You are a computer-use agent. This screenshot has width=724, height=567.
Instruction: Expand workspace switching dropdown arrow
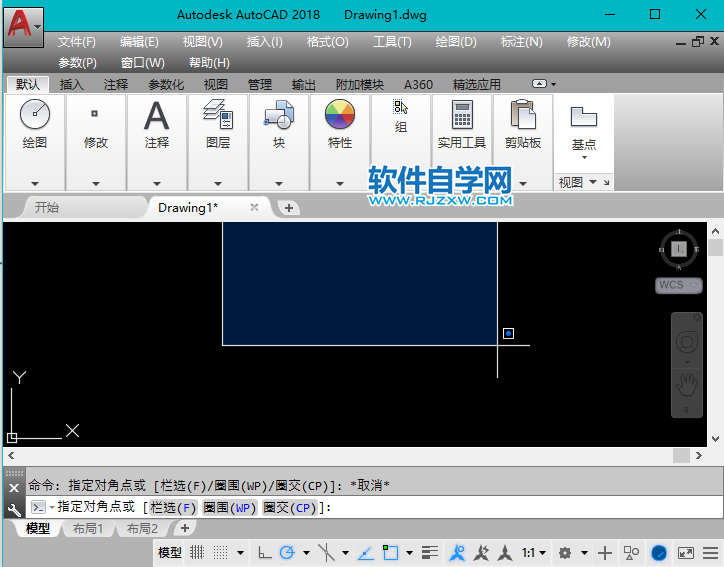point(584,553)
